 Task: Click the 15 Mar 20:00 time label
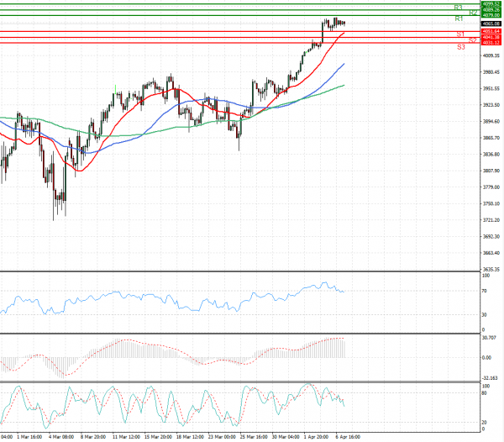coord(158,437)
